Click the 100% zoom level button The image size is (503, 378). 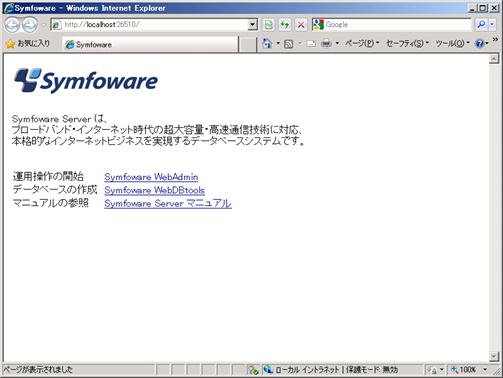(x=464, y=369)
